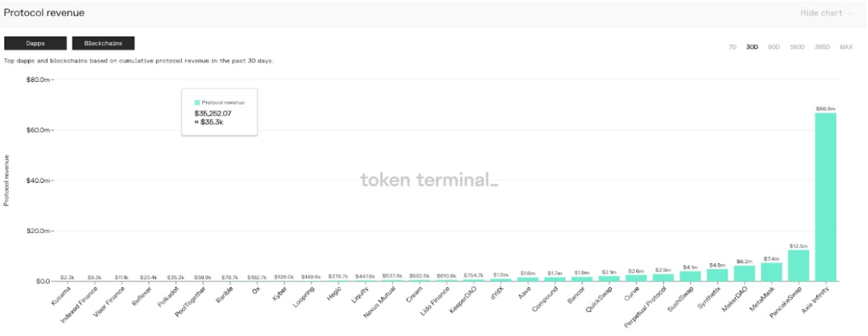The width and height of the screenshot is (868, 336).
Task: Click the MetaMask revenue bar
Action: 772,271
